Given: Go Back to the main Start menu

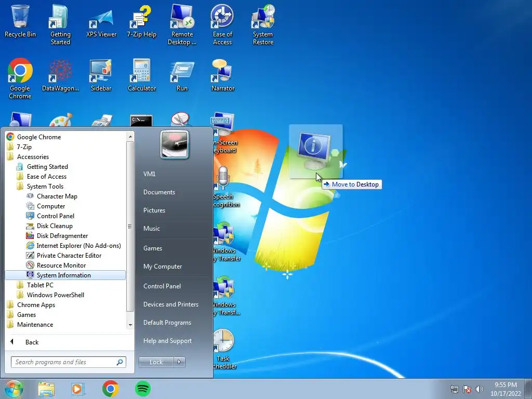Looking at the screenshot, I should coord(32,342).
